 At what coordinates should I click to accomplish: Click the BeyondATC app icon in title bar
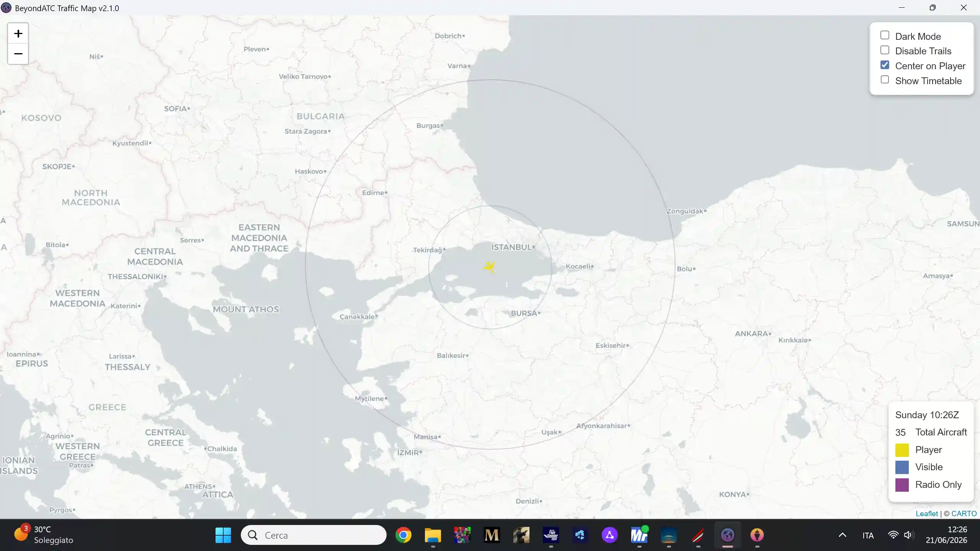point(6,8)
